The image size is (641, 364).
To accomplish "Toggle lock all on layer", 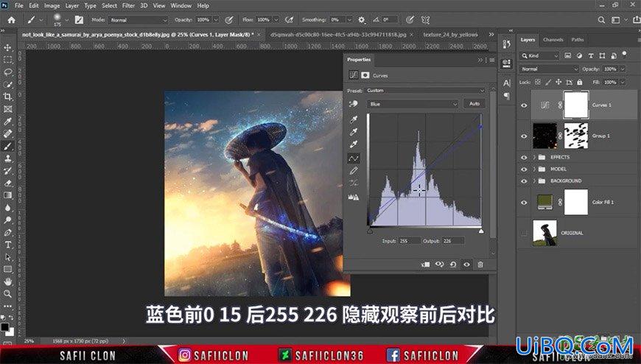I will pyautogui.click(x=579, y=83).
